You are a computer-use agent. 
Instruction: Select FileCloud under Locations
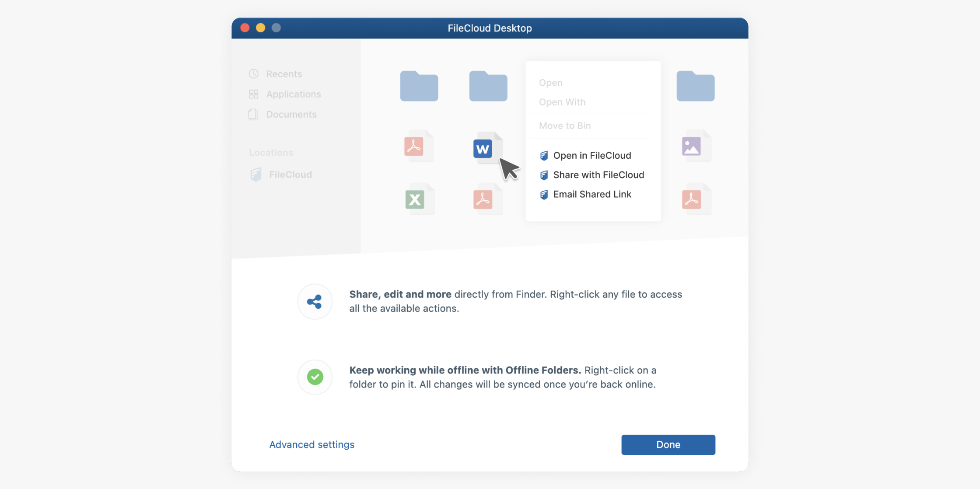tap(290, 175)
